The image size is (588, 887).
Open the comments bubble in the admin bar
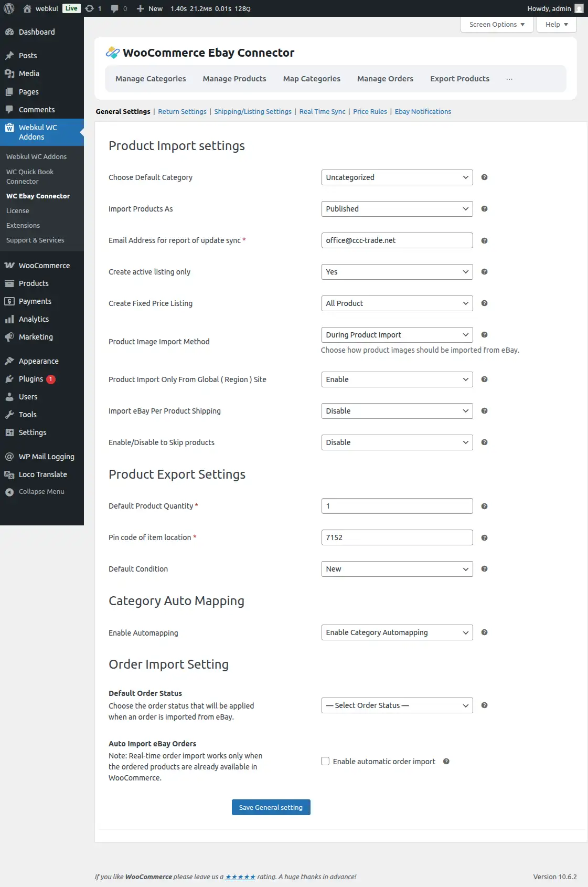pyautogui.click(x=114, y=8)
